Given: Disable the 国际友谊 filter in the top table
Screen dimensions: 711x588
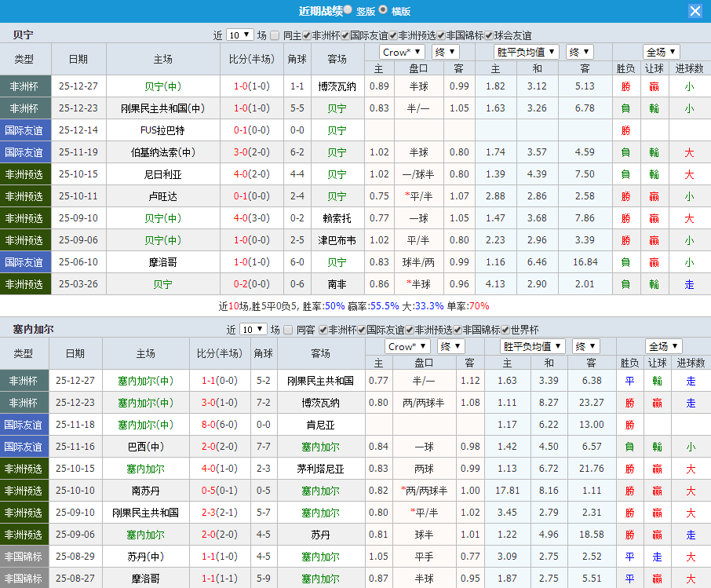Looking at the screenshot, I should (x=344, y=31).
